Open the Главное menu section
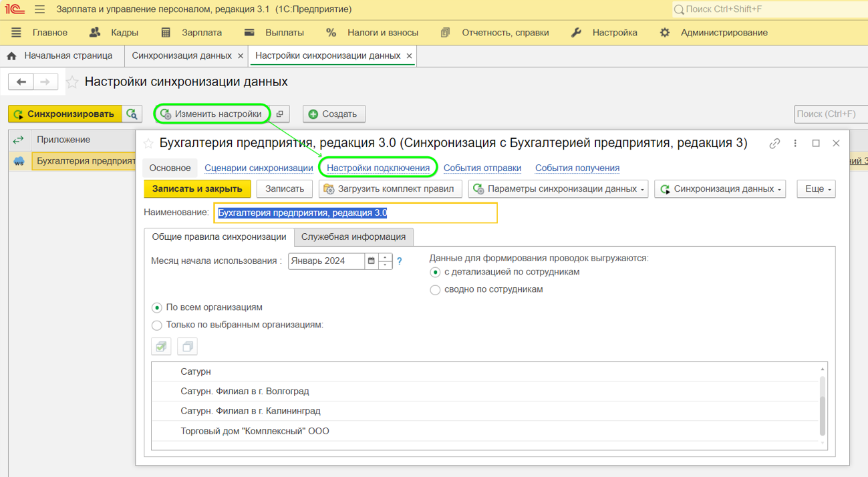This screenshot has width=868, height=477. point(50,33)
